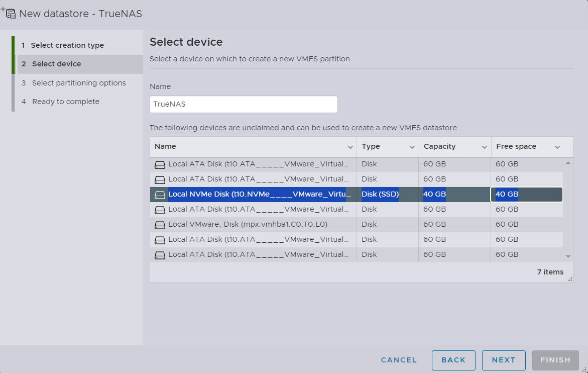The width and height of the screenshot is (588, 373).
Task: Go back with the BACK button
Action: 453,360
